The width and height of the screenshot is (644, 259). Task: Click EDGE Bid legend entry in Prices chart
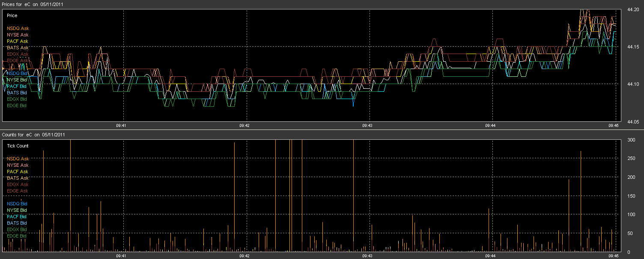click(17, 105)
